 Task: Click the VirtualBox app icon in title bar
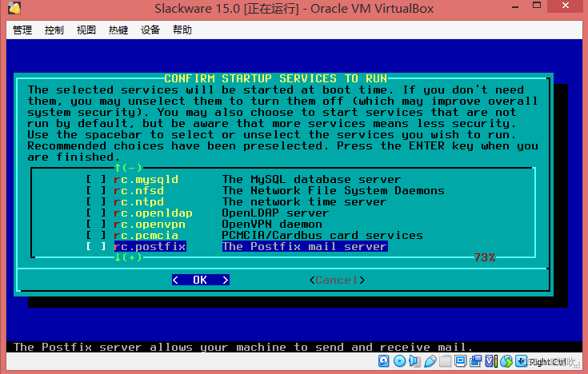14,7
